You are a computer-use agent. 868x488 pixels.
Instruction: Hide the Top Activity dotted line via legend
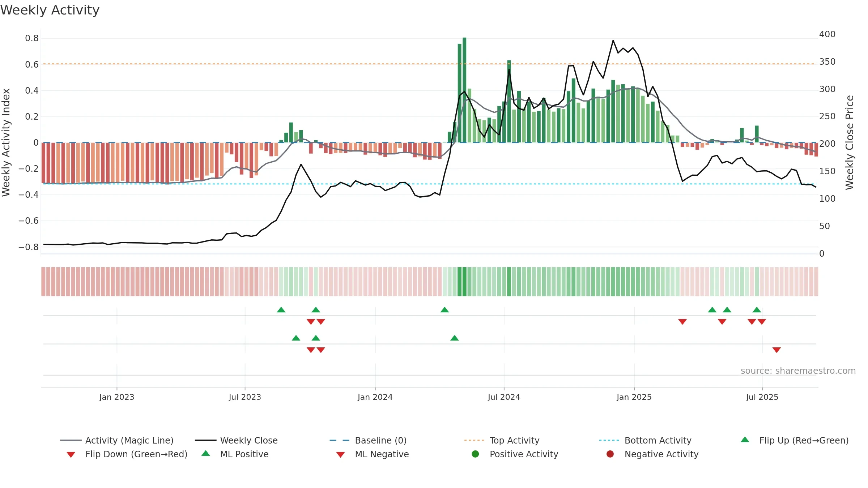pos(502,440)
